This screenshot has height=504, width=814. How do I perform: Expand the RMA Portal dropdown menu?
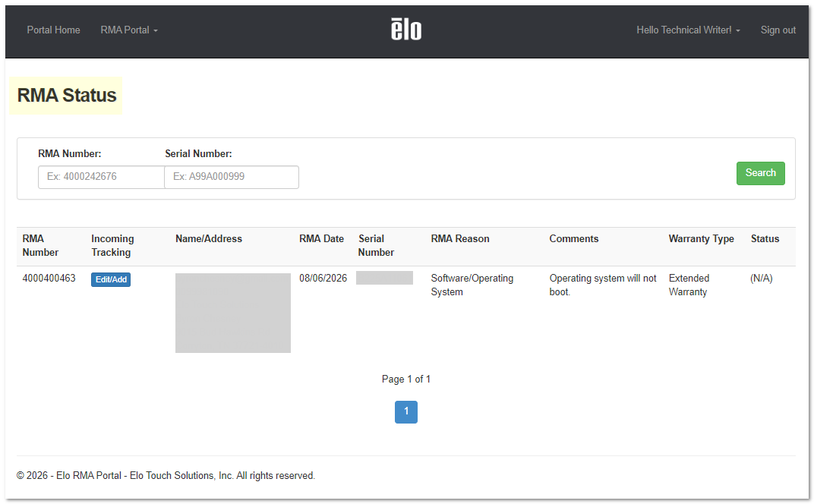(129, 30)
